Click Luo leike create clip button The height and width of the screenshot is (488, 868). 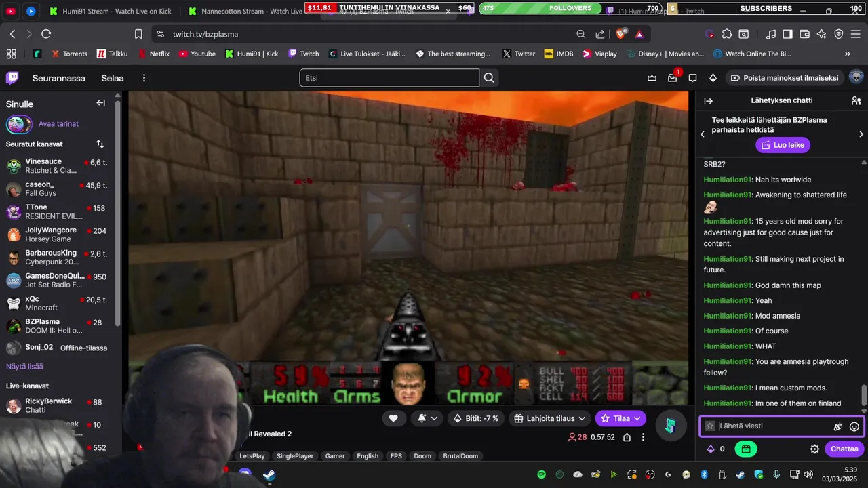(783, 145)
